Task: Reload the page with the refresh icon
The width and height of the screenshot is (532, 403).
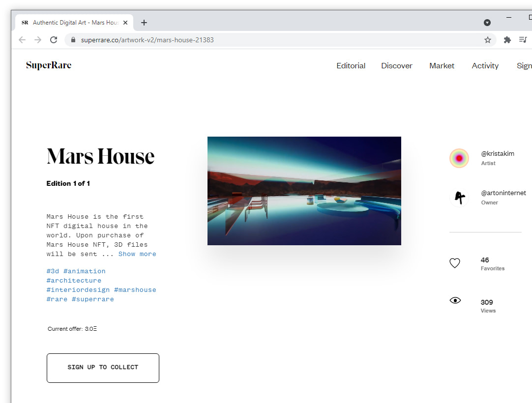Action: pos(54,40)
